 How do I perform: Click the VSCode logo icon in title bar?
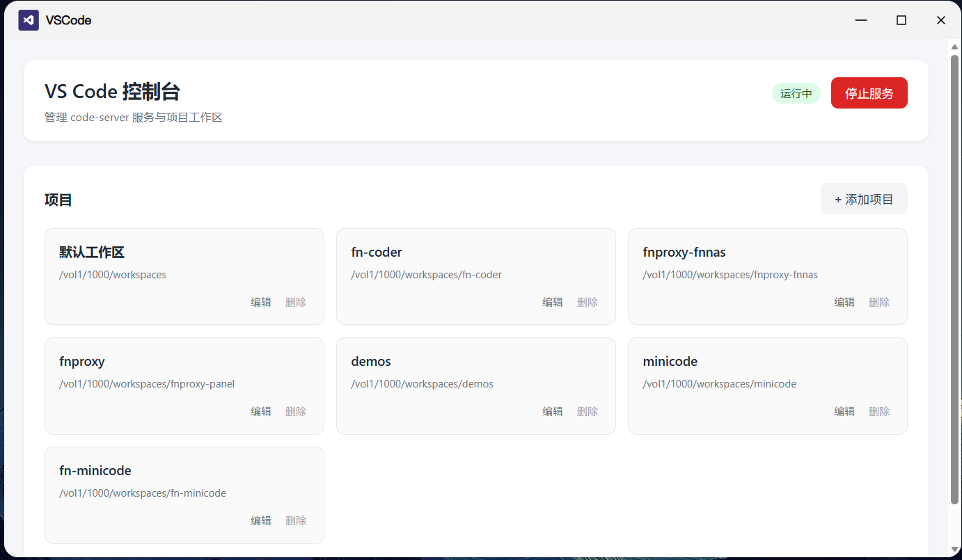tap(29, 20)
